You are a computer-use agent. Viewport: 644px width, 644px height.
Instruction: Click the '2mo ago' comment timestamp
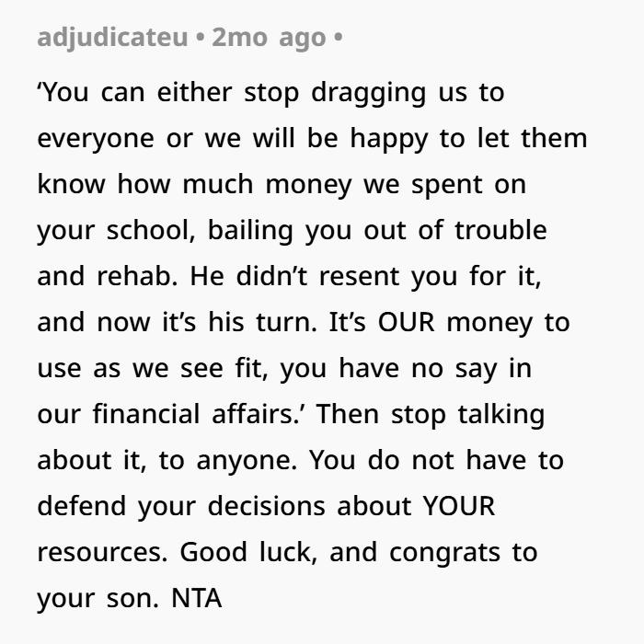269,38
